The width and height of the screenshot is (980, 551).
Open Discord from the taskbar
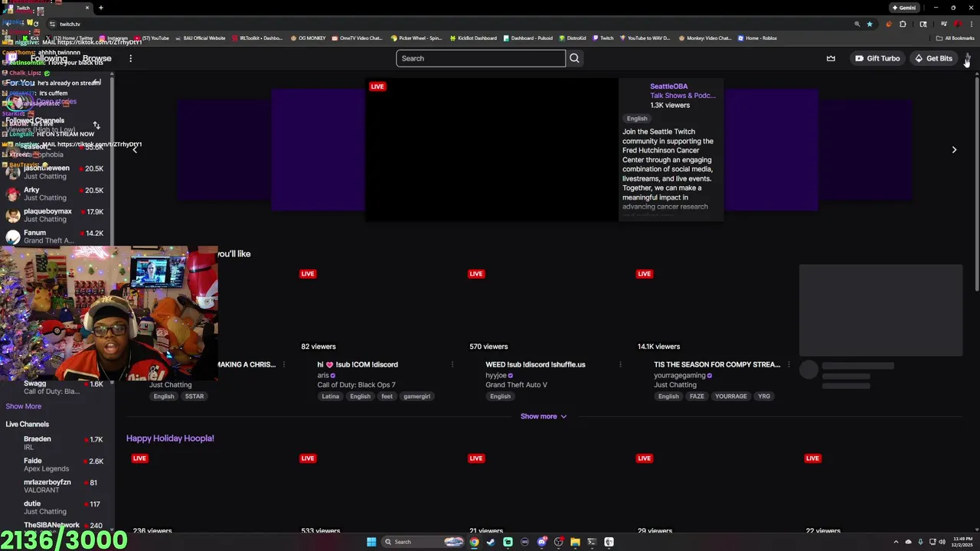coord(541,542)
